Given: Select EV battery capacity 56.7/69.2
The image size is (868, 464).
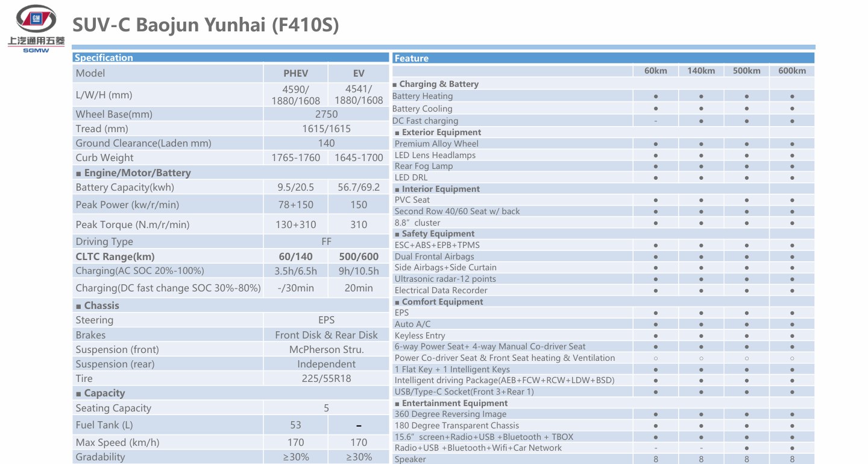Looking at the screenshot, I should [359, 187].
